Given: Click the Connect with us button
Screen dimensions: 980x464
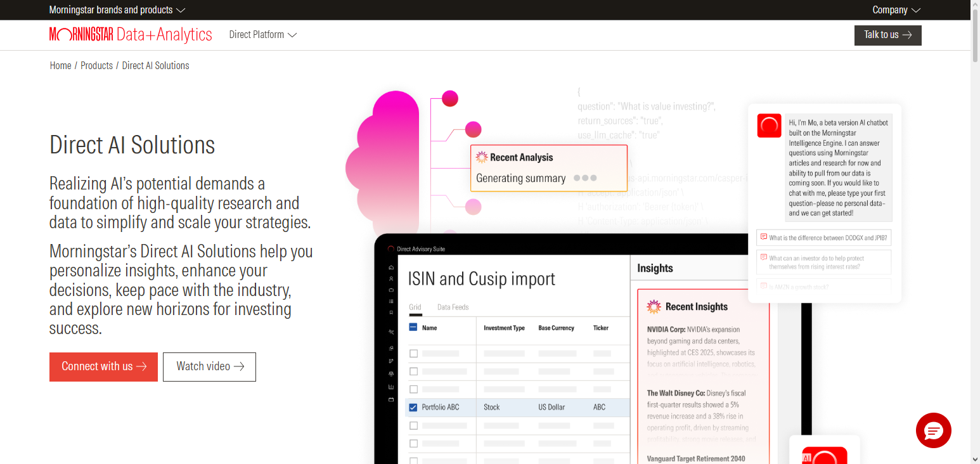Looking at the screenshot, I should pyautogui.click(x=103, y=366).
